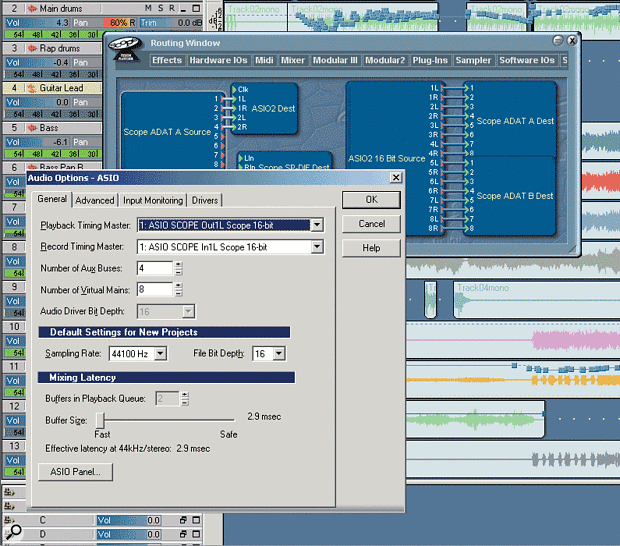Maximize the Main drums track strip

pos(196,8)
